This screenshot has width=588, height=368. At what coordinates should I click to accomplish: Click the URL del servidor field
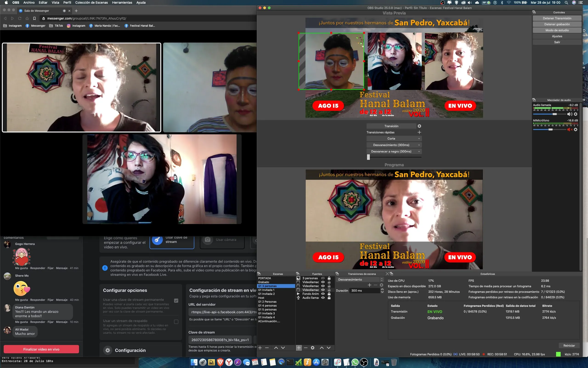[222, 312]
